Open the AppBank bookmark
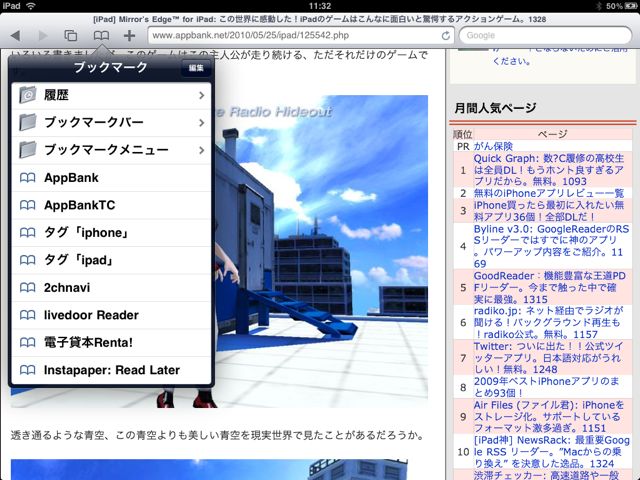640x480 pixels. click(111, 178)
